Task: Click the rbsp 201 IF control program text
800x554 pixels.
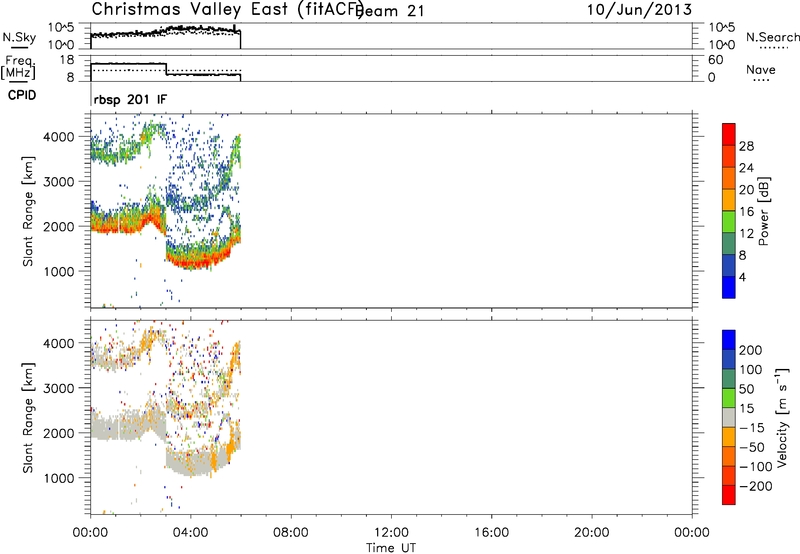Action: point(130,100)
